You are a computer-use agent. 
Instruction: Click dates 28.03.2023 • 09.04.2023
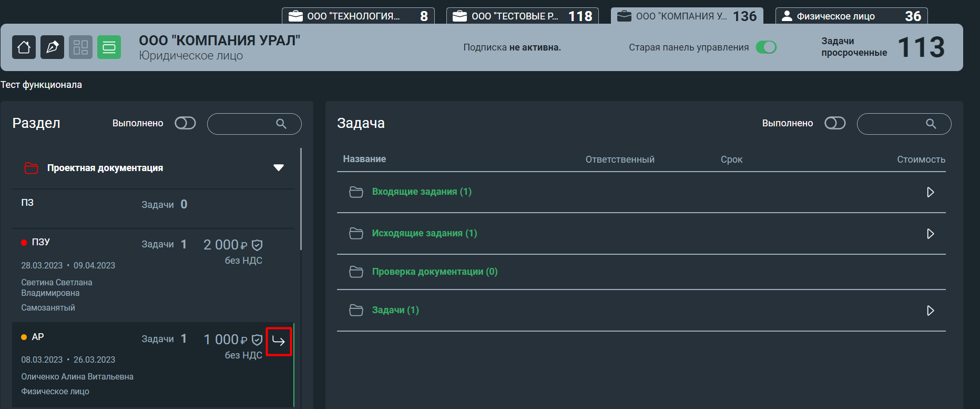pyautogui.click(x=68, y=265)
